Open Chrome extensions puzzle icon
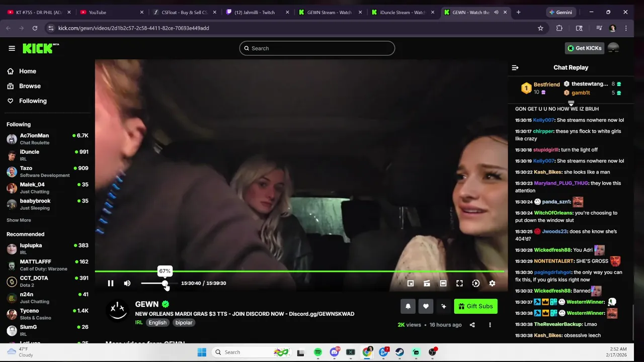This screenshot has width=644, height=362. [x=559, y=28]
